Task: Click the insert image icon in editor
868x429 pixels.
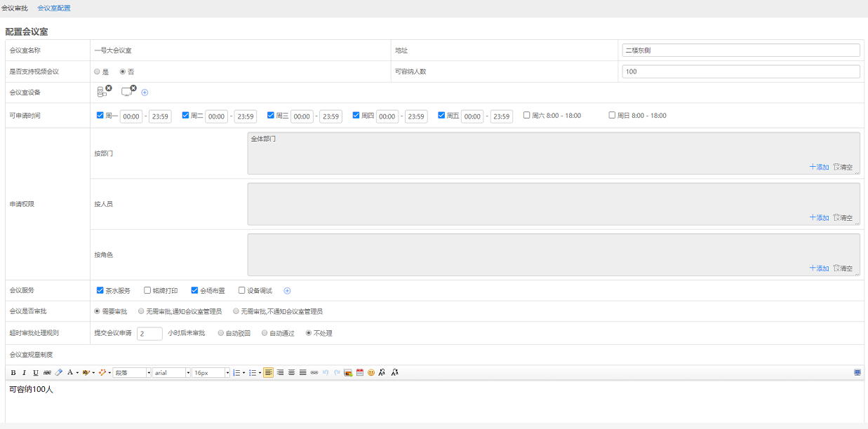Action: pos(348,372)
